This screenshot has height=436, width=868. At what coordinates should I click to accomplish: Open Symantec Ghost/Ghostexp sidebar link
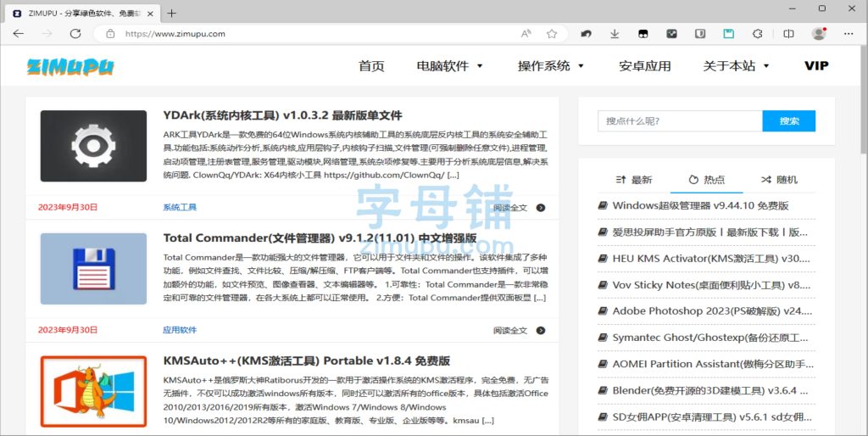[x=710, y=338]
